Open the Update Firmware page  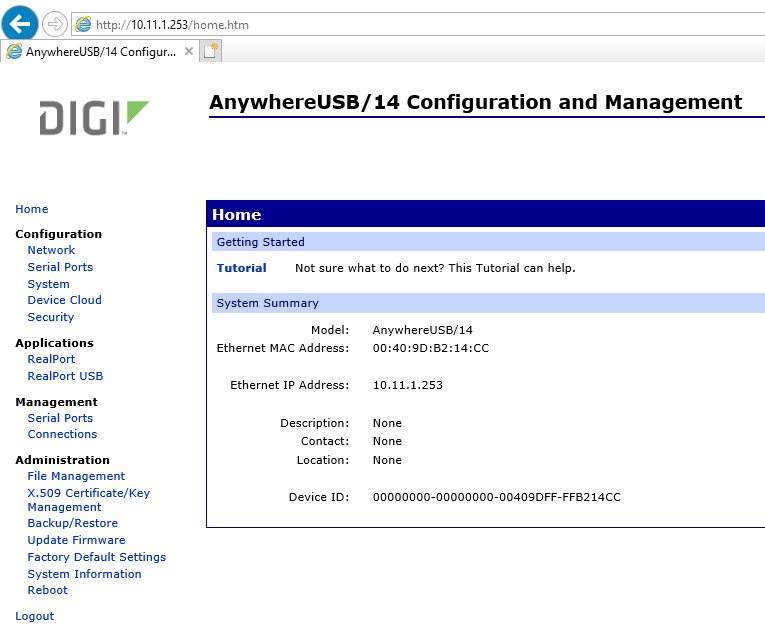coord(76,540)
